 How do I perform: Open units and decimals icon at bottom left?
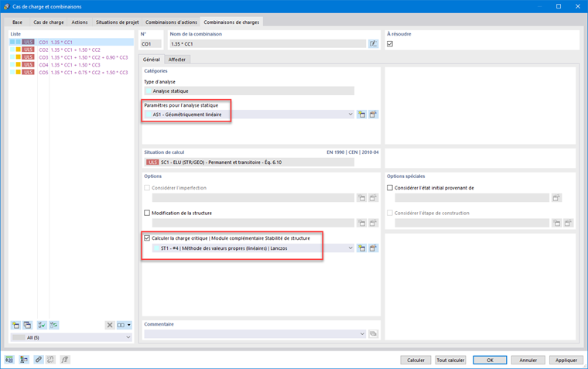pyautogui.click(x=9, y=360)
